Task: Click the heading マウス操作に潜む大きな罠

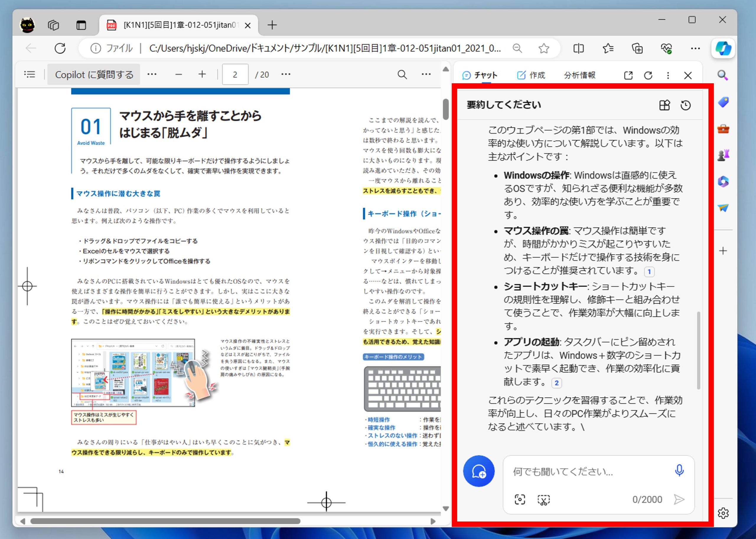Action: [118, 193]
